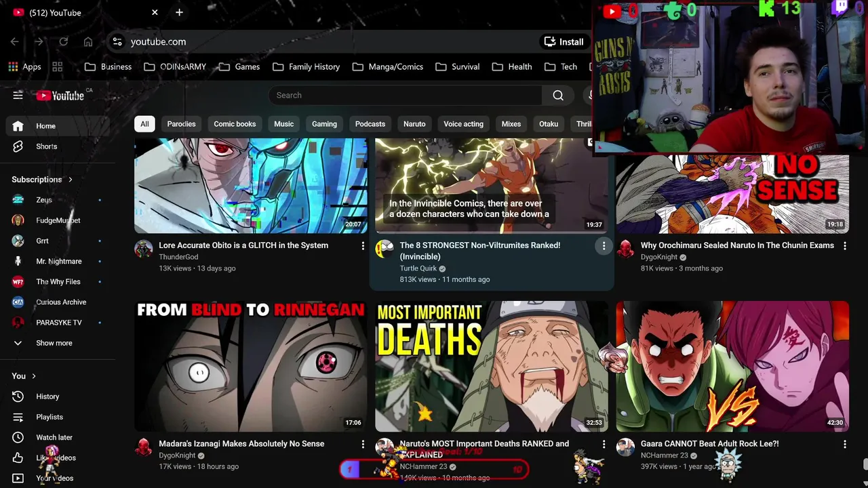Open options for Madara's Izanagi video
This screenshot has height=488, width=868.
pos(363,445)
